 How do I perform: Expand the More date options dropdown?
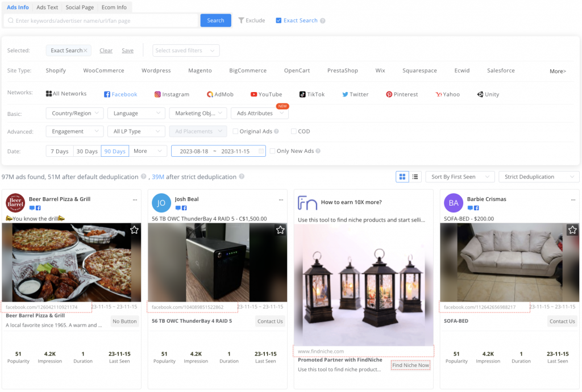(148, 151)
